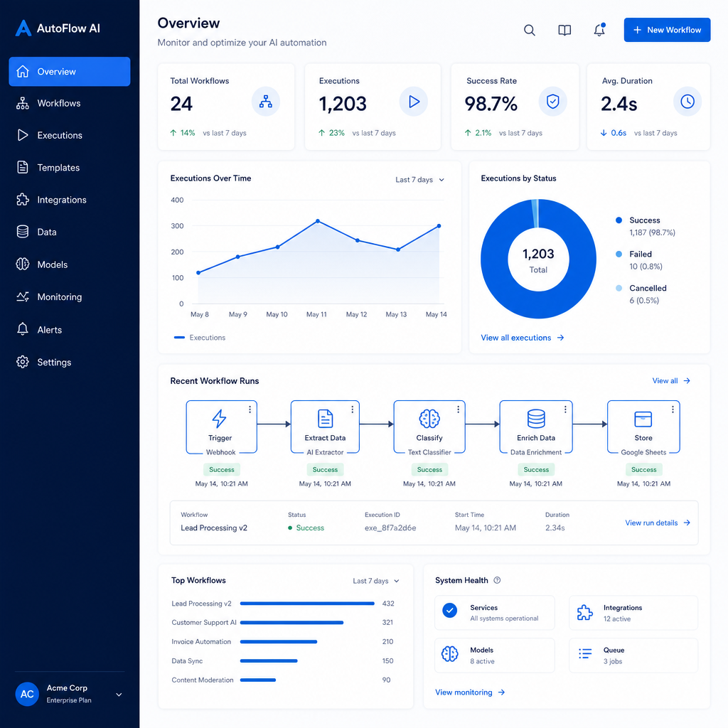This screenshot has width=728, height=728.
Task: Click the May 14 data point on chart
Action: coord(439,226)
